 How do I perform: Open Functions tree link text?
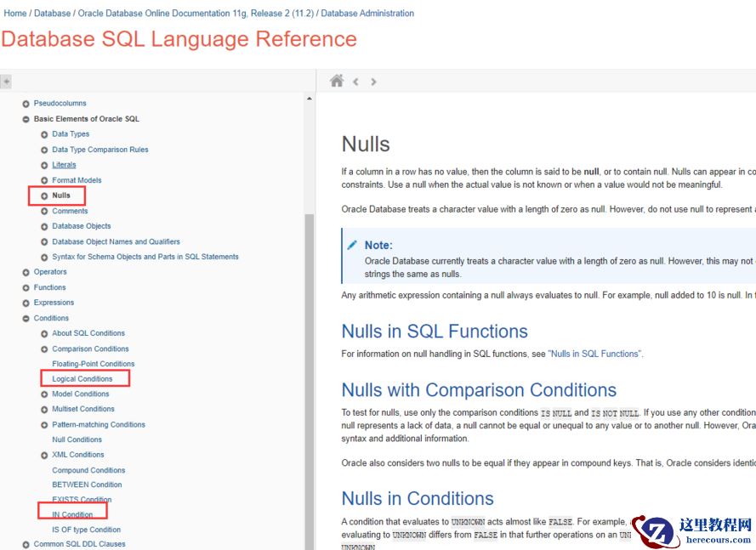click(x=49, y=287)
